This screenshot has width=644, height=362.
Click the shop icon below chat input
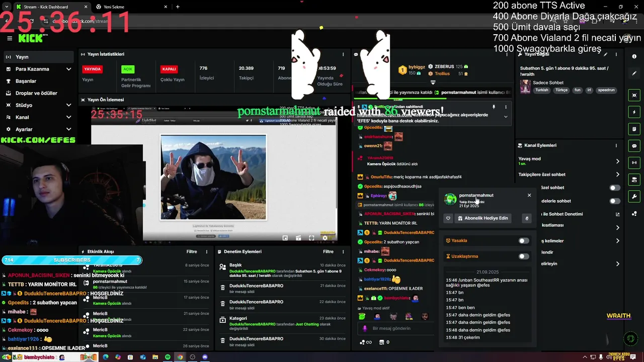(381, 342)
